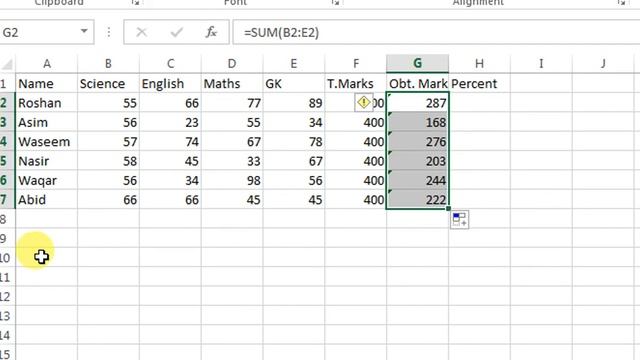Click Nasir's Maths score 33
This screenshot has width=640, height=360.
click(232, 161)
